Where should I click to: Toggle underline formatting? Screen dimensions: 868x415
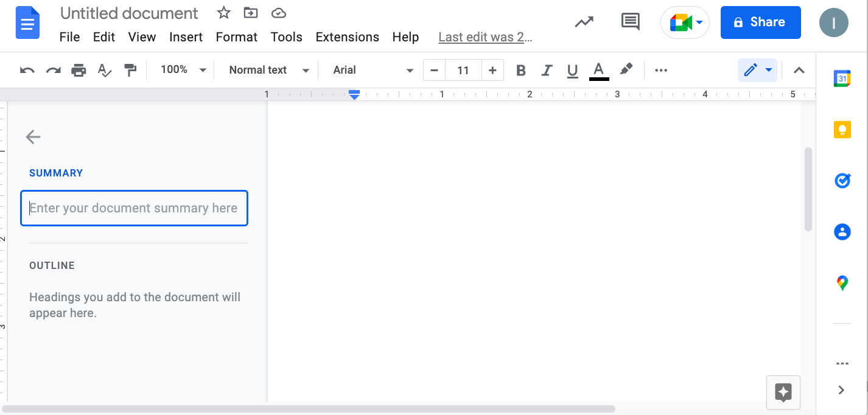tap(572, 70)
